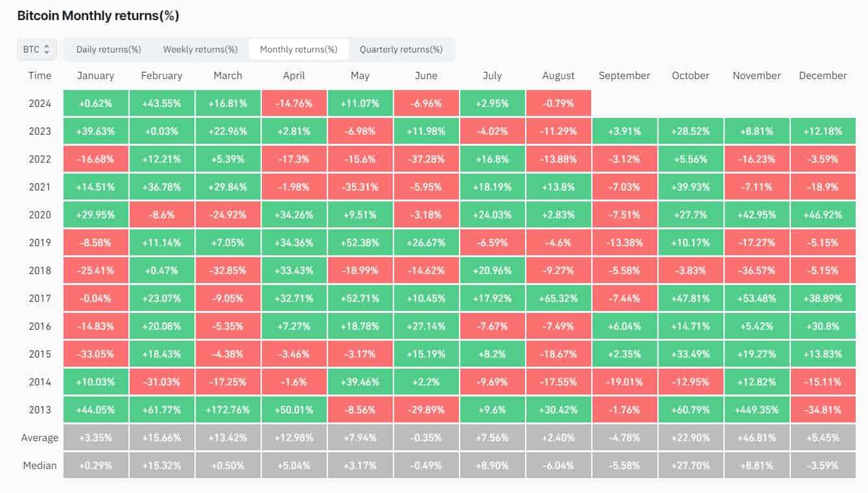This screenshot has width=868, height=493.
Task: Open the Quarterly returns(%) tab
Action: tap(401, 49)
